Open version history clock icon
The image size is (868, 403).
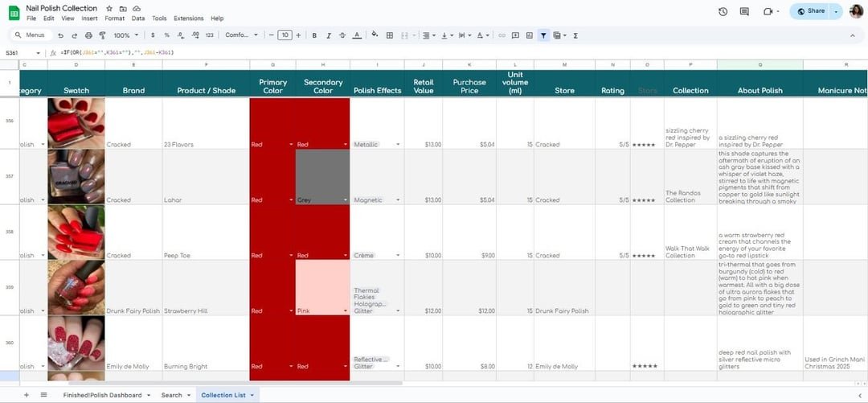[x=723, y=11]
